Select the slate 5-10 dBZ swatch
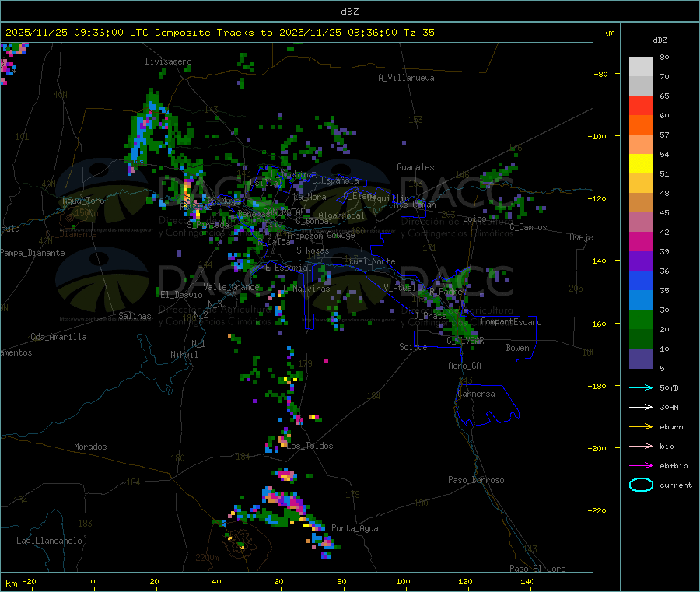Viewport: 700px width, 592px height. [x=641, y=359]
